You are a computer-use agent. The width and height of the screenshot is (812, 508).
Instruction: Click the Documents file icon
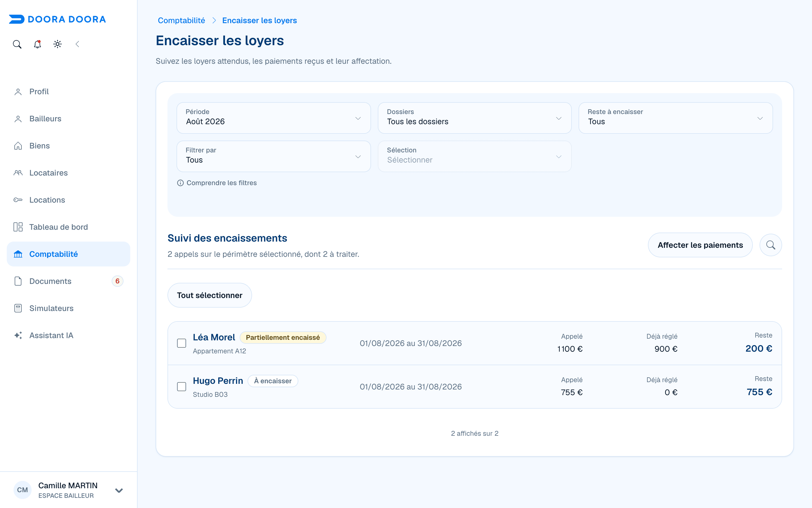tap(18, 281)
